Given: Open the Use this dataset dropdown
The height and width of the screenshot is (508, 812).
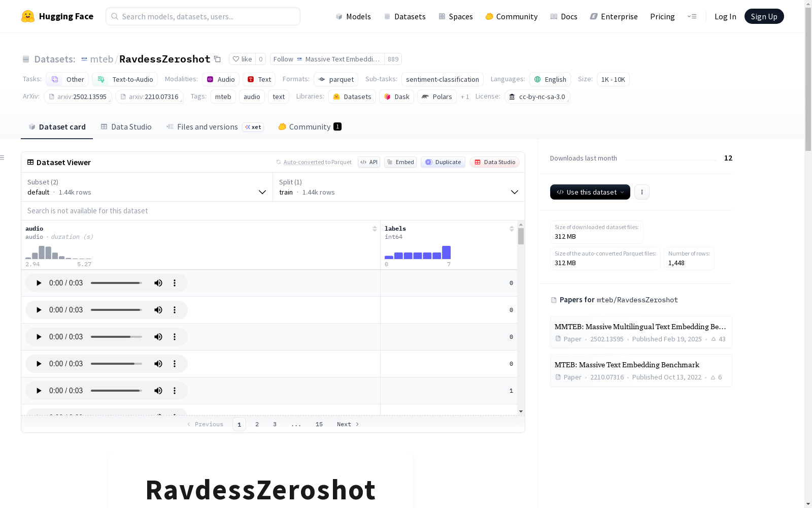Looking at the screenshot, I should point(590,192).
